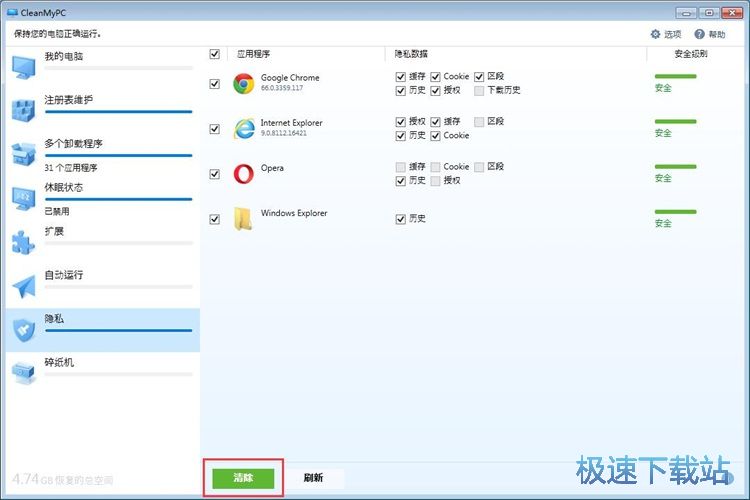Click the green 清除 button
The width and height of the screenshot is (750, 500).
[x=243, y=478]
